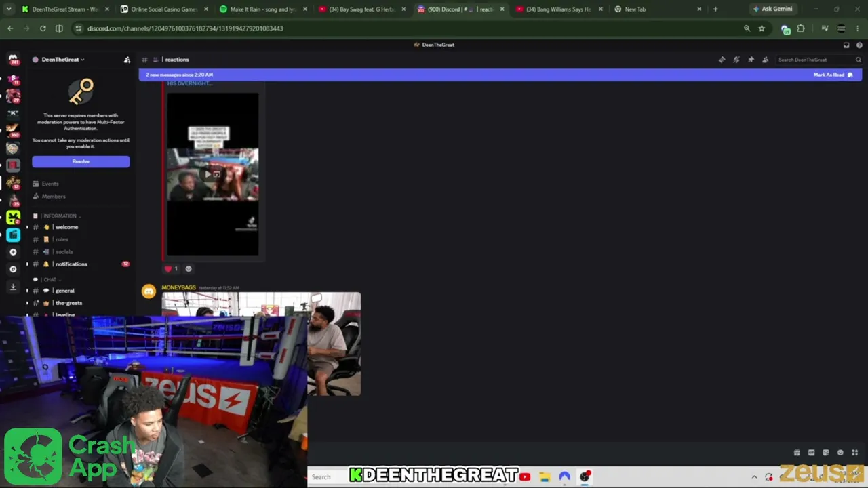
Task: Open Chrome three-dot menu
Action: pyautogui.click(x=858, y=28)
